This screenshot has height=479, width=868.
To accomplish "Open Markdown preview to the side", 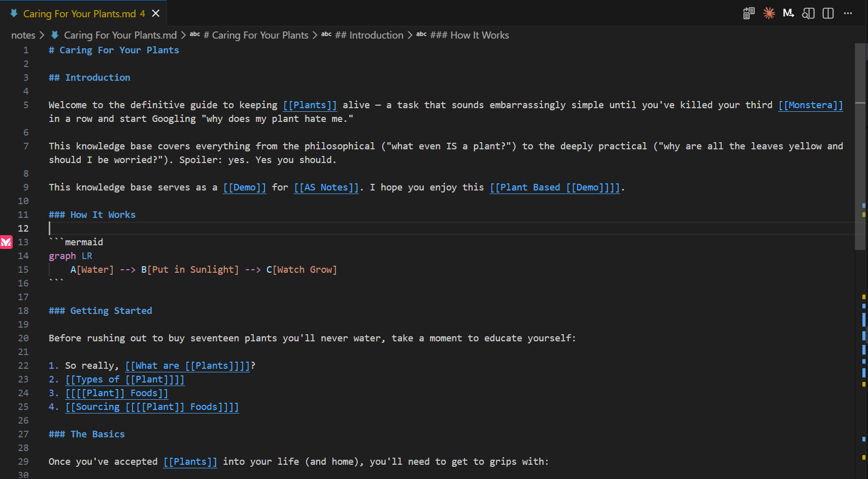I will tap(808, 14).
